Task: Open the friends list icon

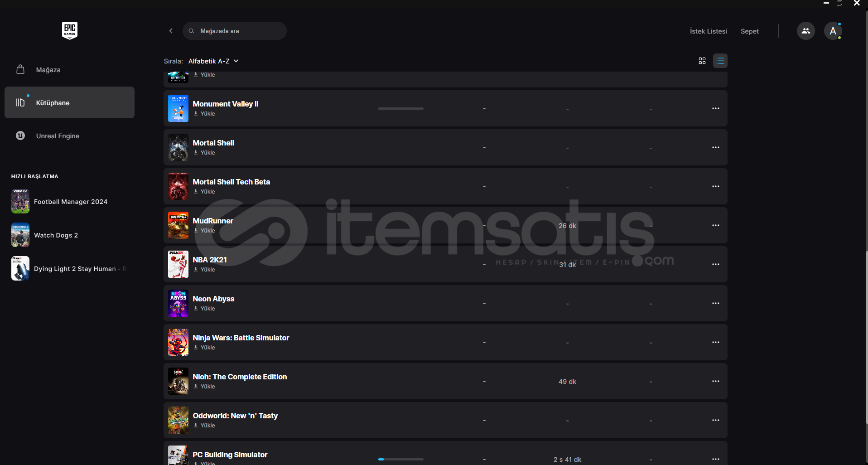Action: pos(806,31)
